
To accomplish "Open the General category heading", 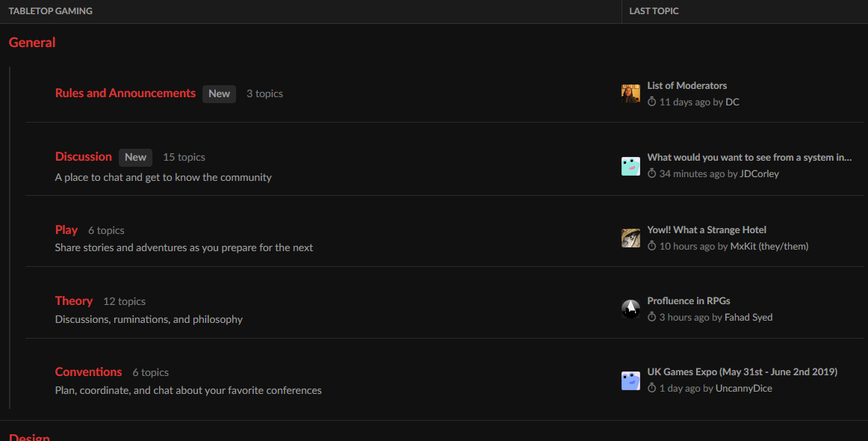I will tap(32, 43).
